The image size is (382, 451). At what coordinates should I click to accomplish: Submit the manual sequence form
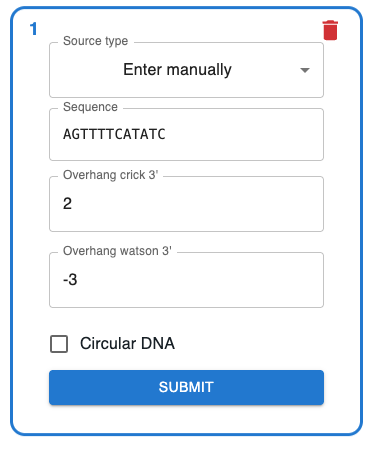pos(186,387)
